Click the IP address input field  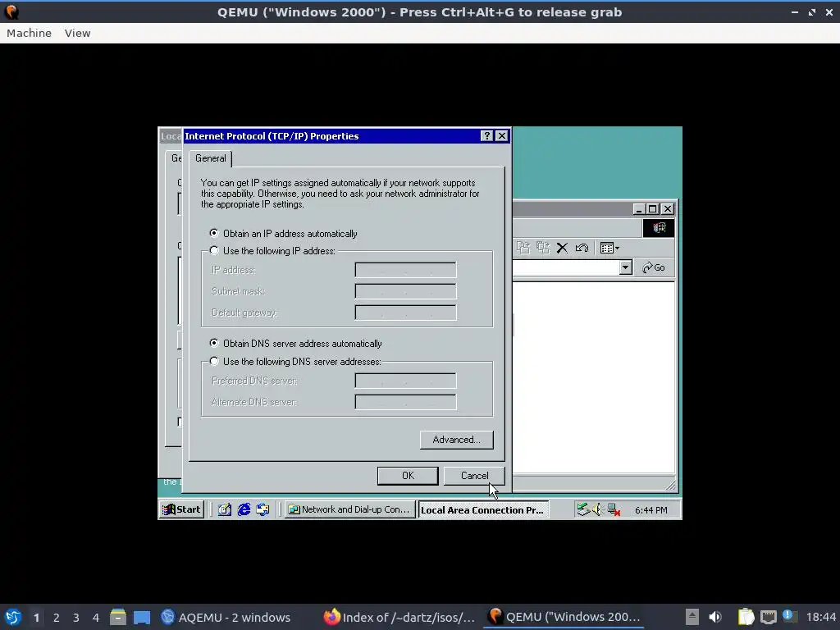pyautogui.click(x=405, y=270)
